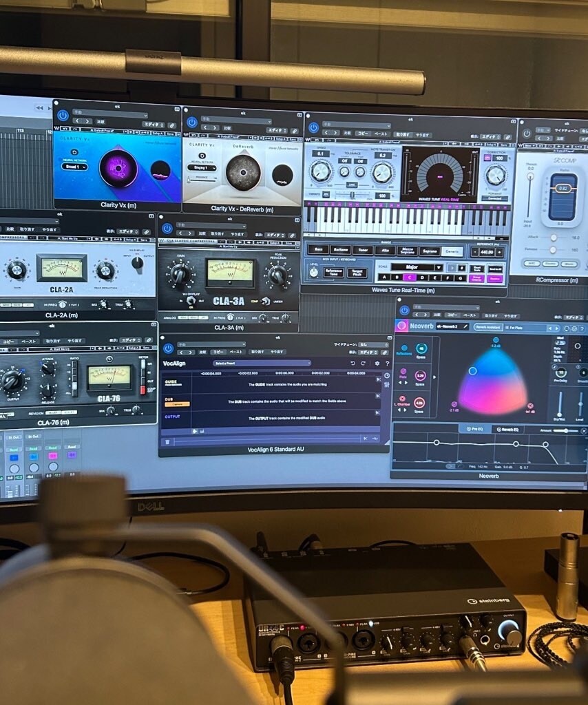This screenshot has width=588, height=705.
Task: Open VocAlign Select a Preset dropdown
Action: (262, 364)
